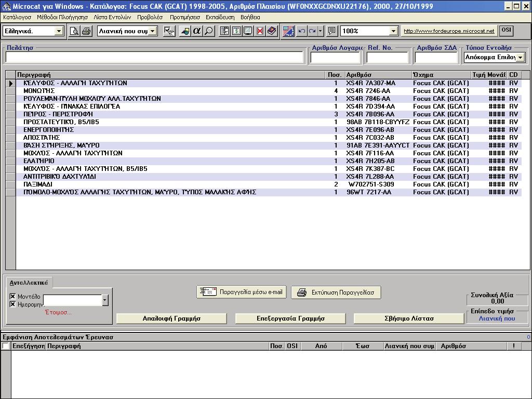Click the Σβήσιμο Λίστας button
Viewport: 532px width, 399px height.
pyautogui.click(x=409, y=318)
